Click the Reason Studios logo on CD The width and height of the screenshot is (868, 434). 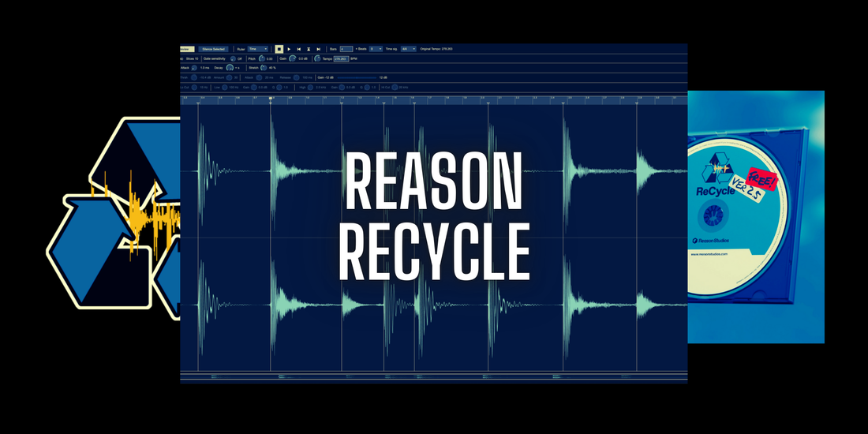(711, 241)
